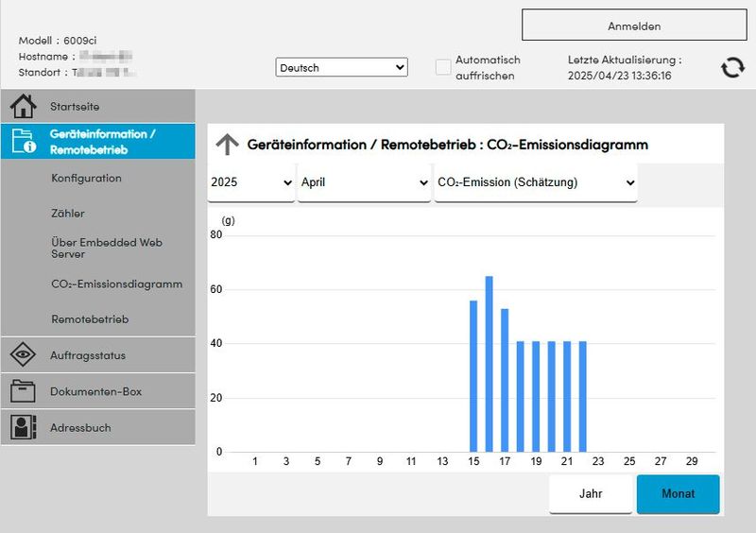Open Konfiguration submenu item
The height and width of the screenshot is (533, 756).
pyautogui.click(x=86, y=178)
